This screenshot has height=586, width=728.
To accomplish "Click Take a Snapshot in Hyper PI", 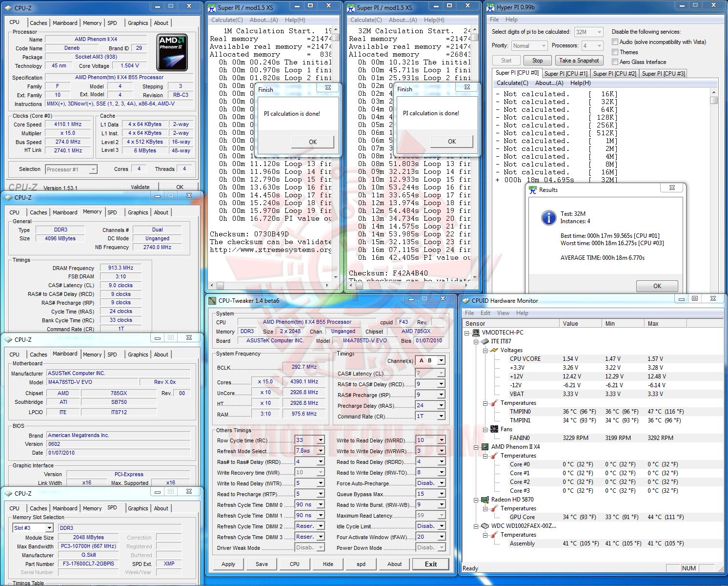I will pos(579,61).
